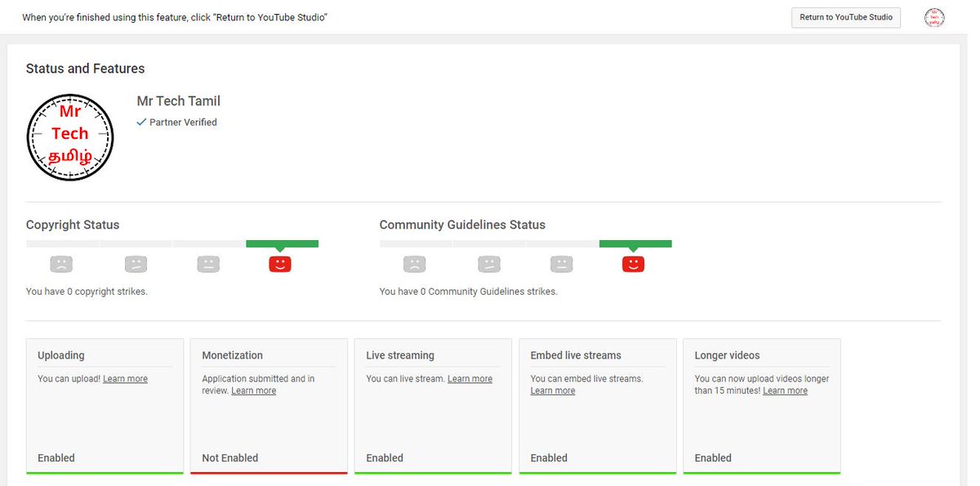Click 'Application submitted and in review.' text
This screenshot has height=486, width=980.
[258, 385]
